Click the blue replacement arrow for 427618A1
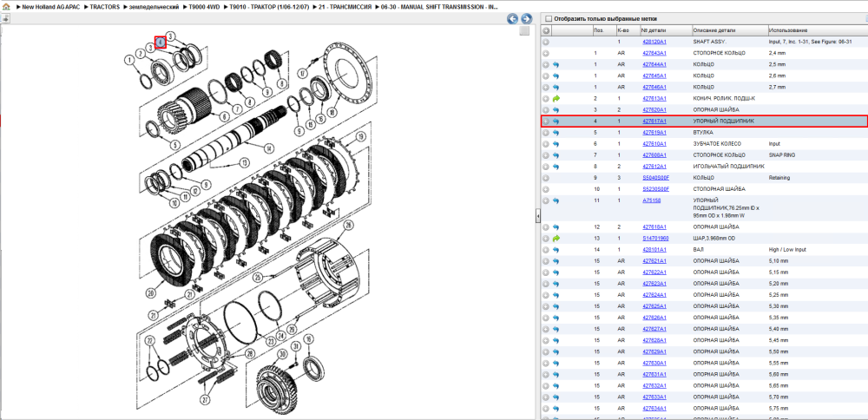The height and width of the screenshot is (420, 868). coord(556,226)
